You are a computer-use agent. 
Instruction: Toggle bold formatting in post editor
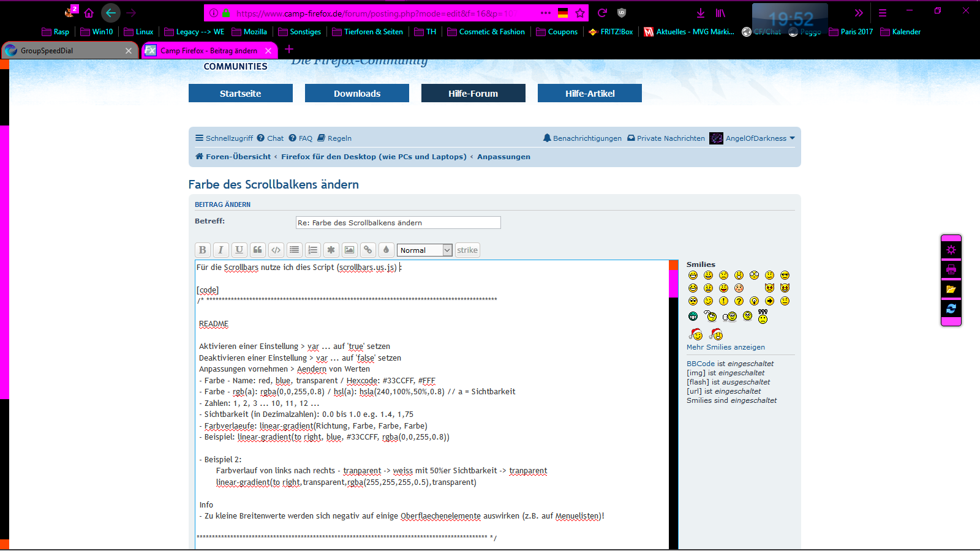click(202, 250)
